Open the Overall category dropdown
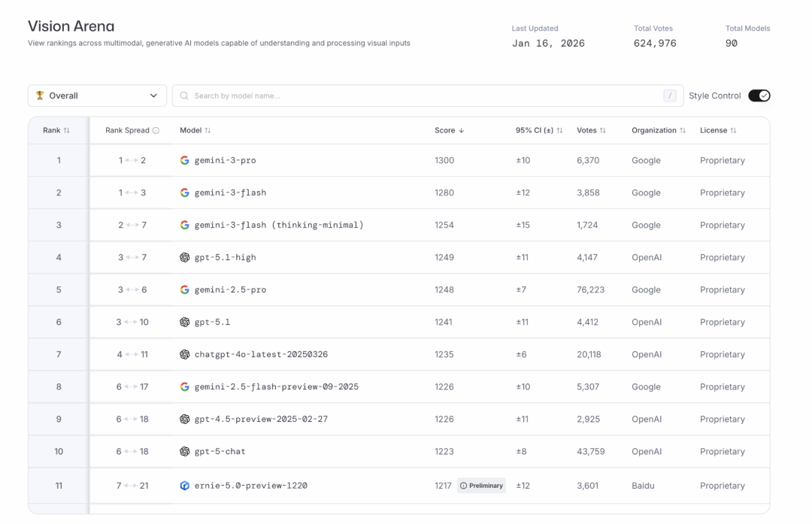Viewport: 812px width, 524px height. coord(97,95)
